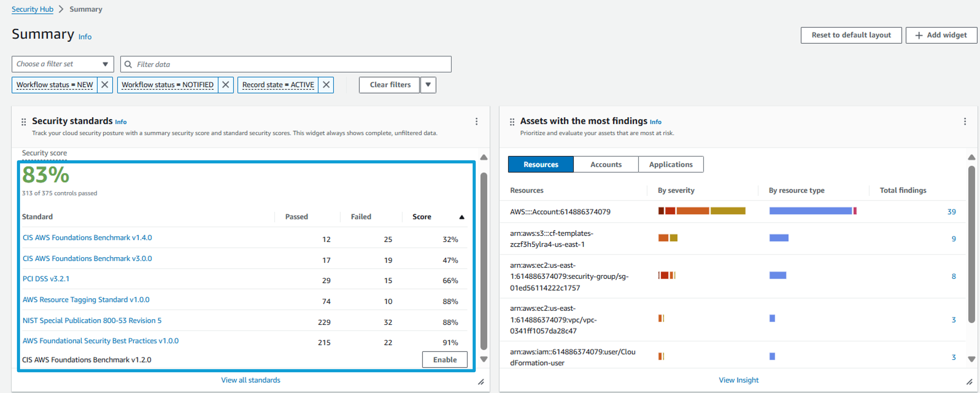Switch to the Applications tab
Image resolution: width=980 pixels, height=393 pixels.
(671, 165)
